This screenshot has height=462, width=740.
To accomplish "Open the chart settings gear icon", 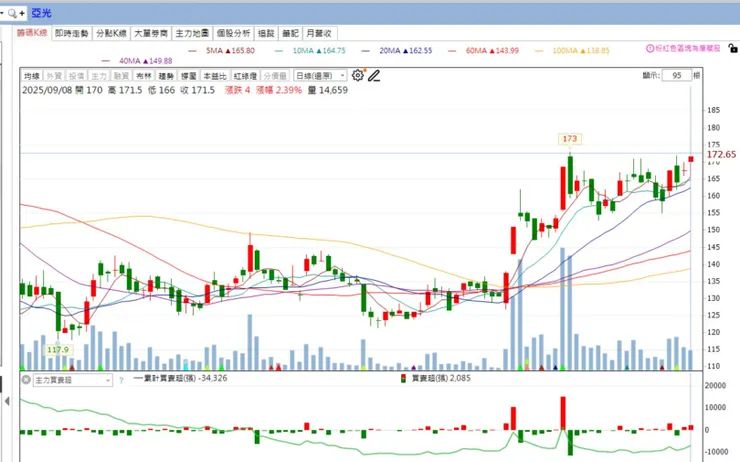I will 358,76.
